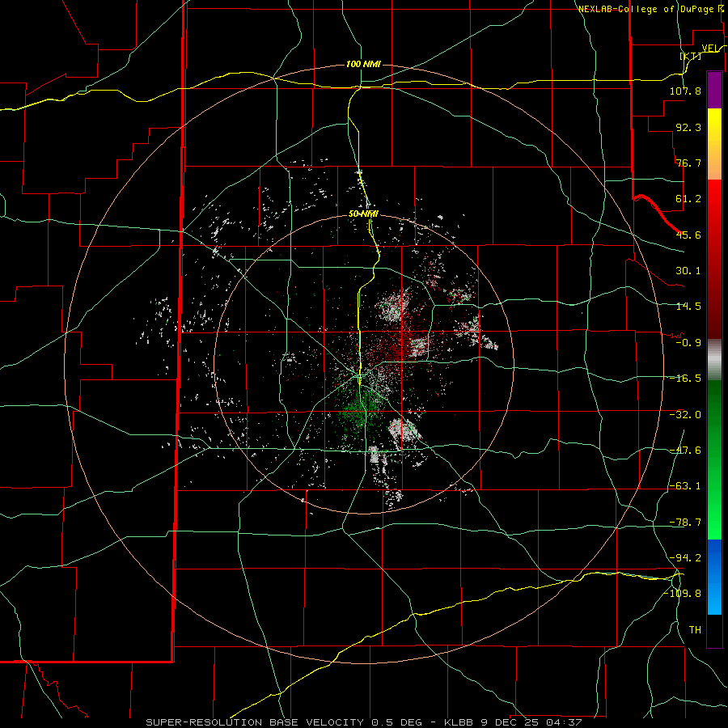This screenshot has width=728, height=728.
Task: Click the [KT] units label
Action: [691, 56]
